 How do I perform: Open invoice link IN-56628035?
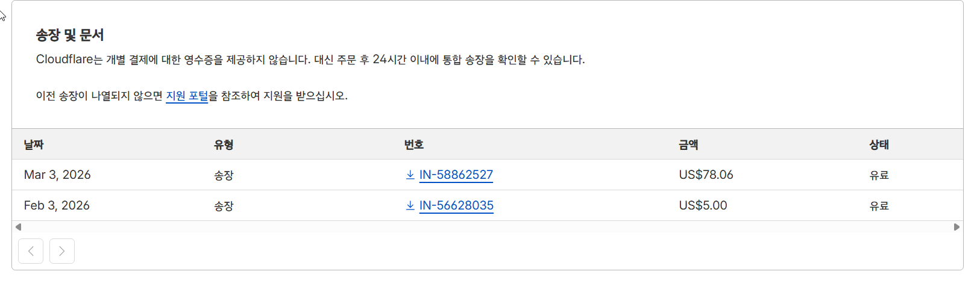click(456, 205)
